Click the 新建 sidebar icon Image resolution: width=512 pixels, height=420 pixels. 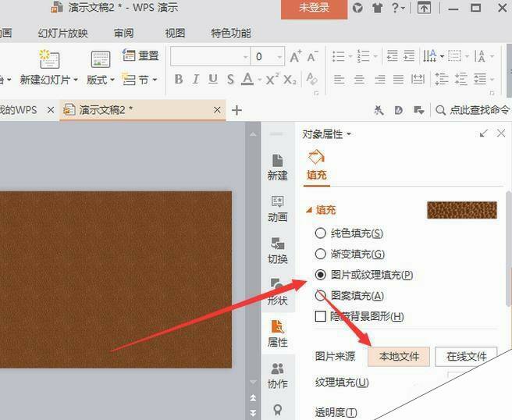tap(277, 166)
